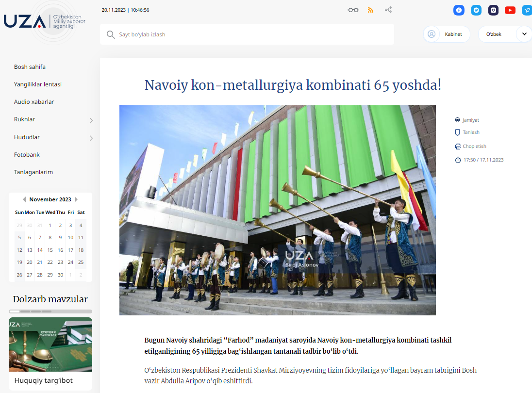The width and height of the screenshot is (532, 393).
Task: Go to next month in calendar
Action: (76, 199)
